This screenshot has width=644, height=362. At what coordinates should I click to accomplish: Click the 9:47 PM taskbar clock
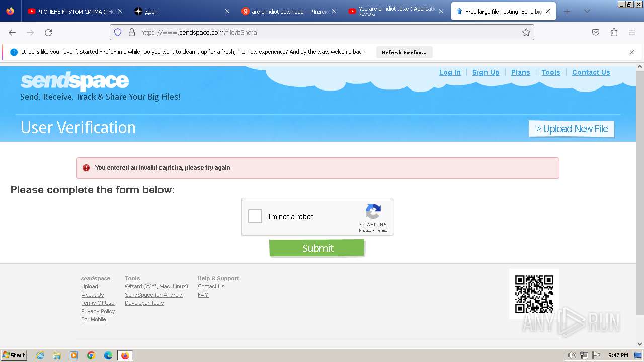(x=618, y=355)
